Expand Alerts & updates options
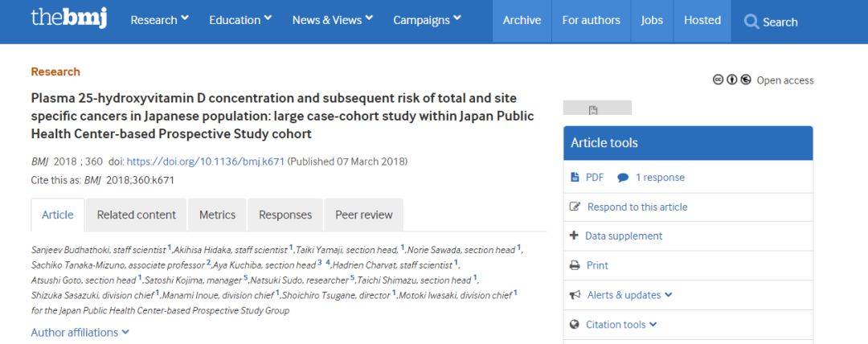The image size is (868, 344). tap(629, 295)
